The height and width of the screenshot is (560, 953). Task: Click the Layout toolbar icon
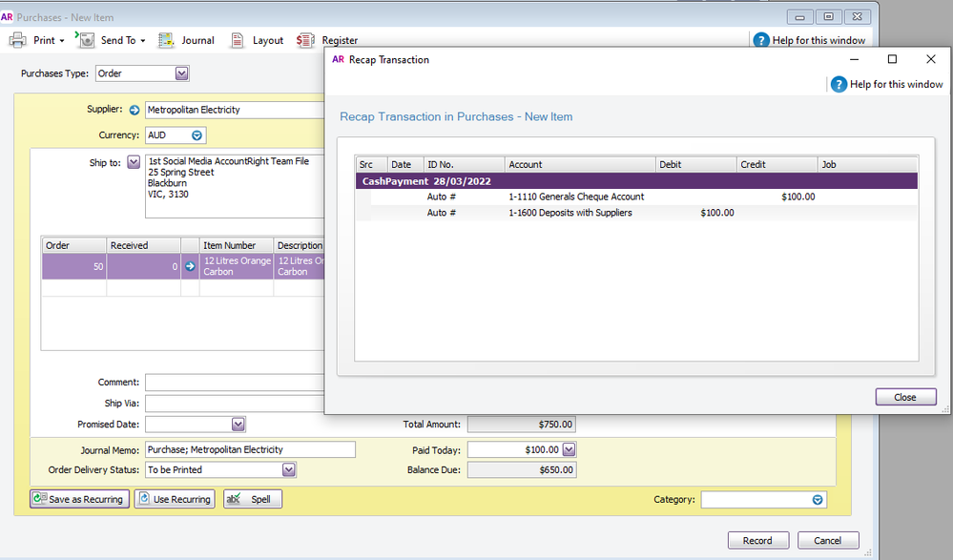pyautogui.click(x=238, y=40)
